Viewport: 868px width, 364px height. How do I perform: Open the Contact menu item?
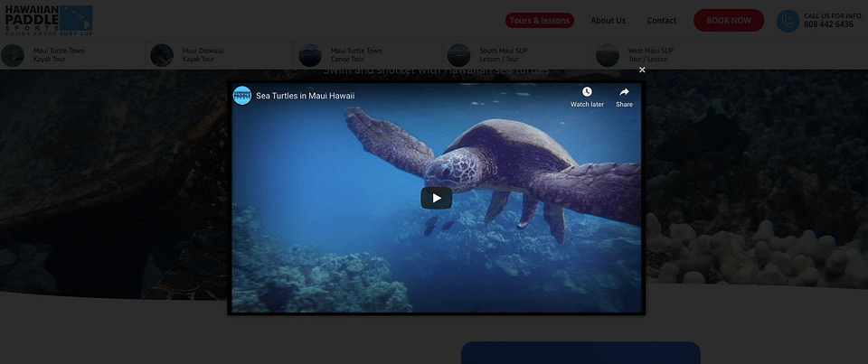tap(662, 21)
